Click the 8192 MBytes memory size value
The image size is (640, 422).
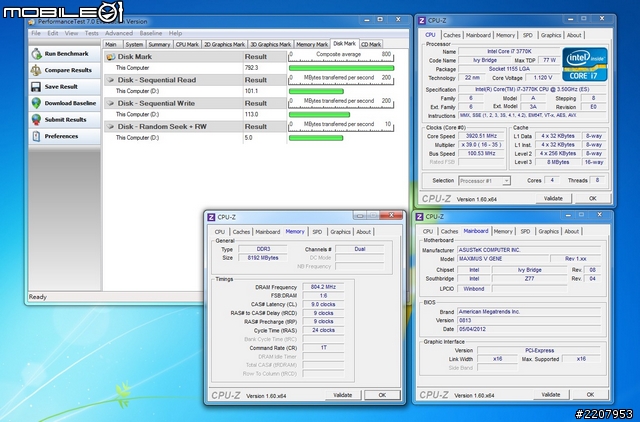click(x=263, y=258)
